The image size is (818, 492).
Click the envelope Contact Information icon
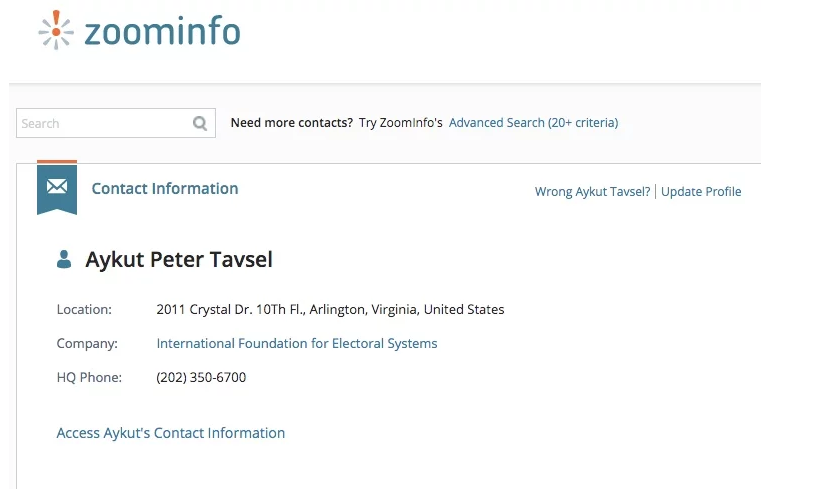coord(57,187)
